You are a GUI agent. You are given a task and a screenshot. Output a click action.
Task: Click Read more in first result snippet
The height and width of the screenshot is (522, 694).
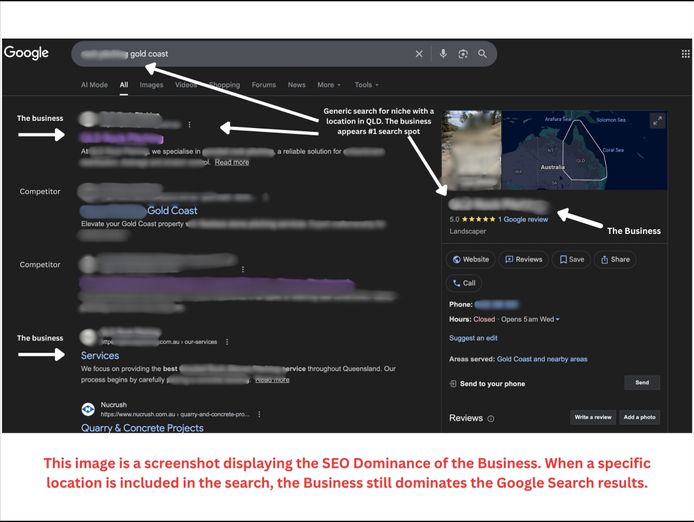[x=232, y=162]
